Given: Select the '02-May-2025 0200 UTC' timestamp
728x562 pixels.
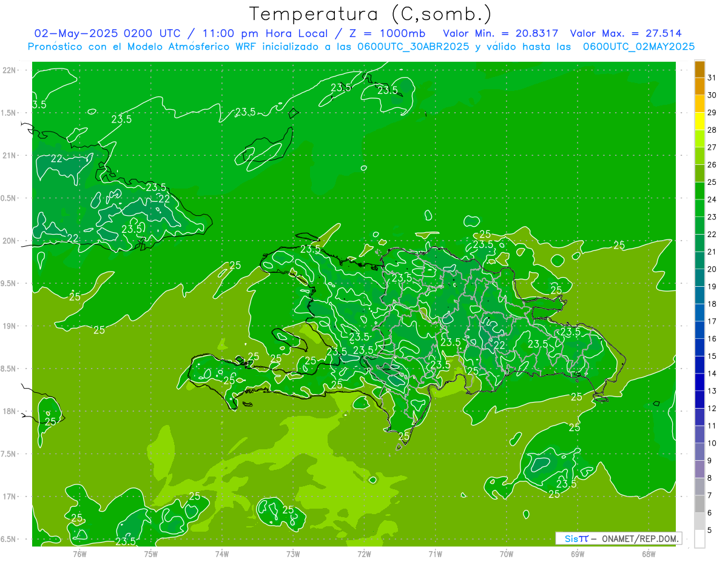Looking at the screenshot, I should (x=106, y=33).
